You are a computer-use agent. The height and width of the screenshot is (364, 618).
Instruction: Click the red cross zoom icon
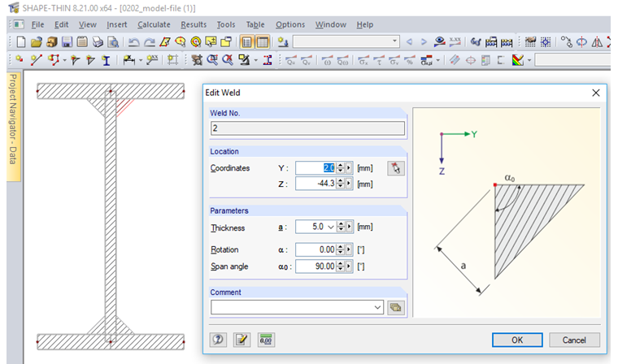[228, 60]
